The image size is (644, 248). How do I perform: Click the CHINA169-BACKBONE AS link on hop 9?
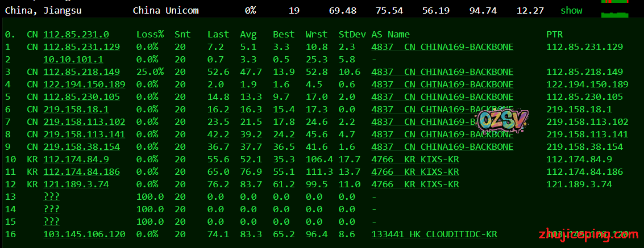(x=442, y=147)
